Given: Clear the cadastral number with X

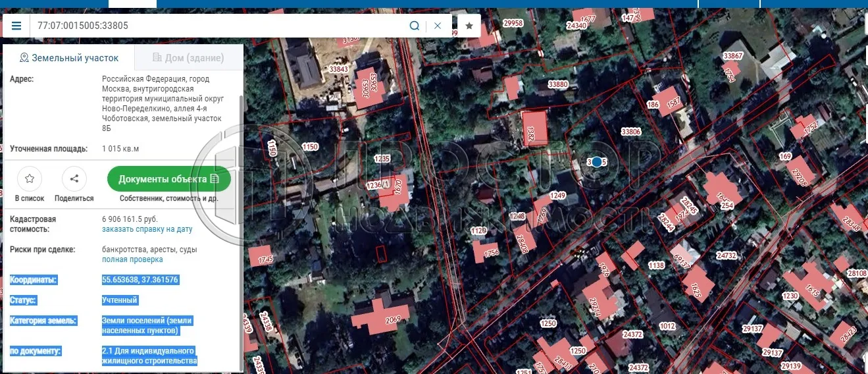Looking at the screenshot, I should click(x=438, y=26).
